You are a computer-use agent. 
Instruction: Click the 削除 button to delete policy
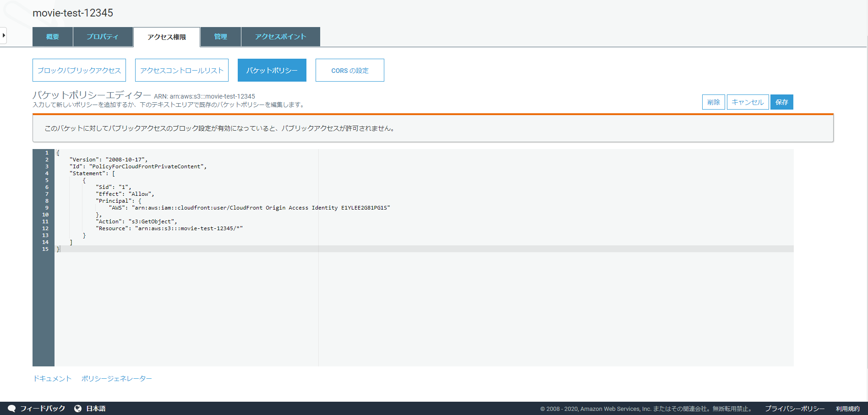(x=713, y=102)
